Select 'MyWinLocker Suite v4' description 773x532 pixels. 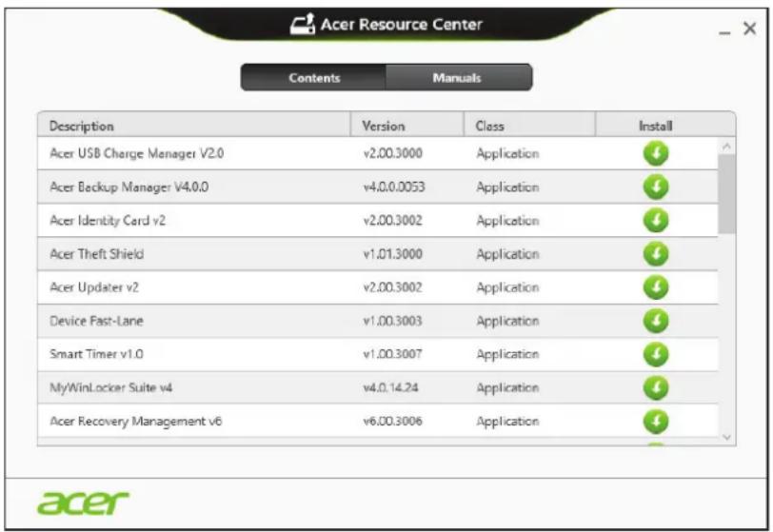click(111, 388)
